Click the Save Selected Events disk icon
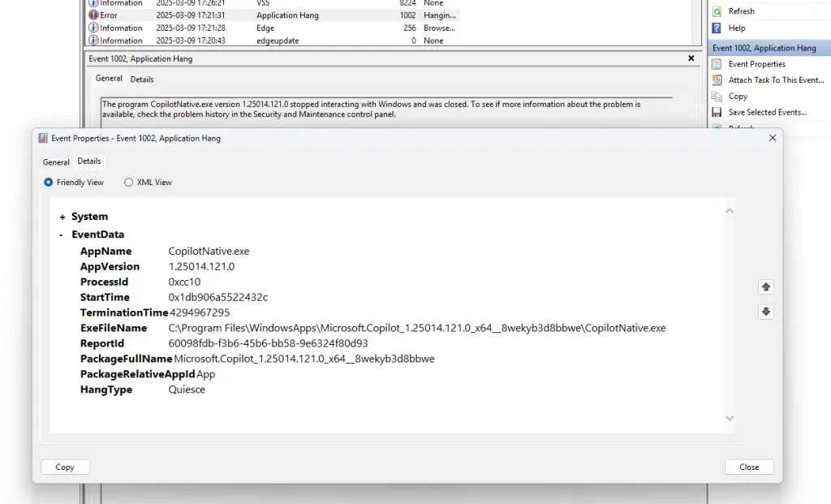Image resolution: width=831 pixels, height=504 pixels. click(717, 113)
